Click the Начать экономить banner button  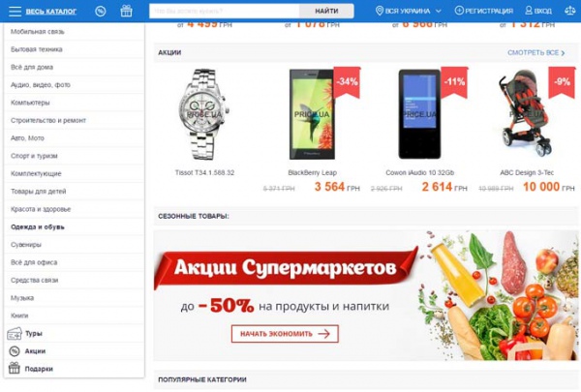[x=285, y=334]
